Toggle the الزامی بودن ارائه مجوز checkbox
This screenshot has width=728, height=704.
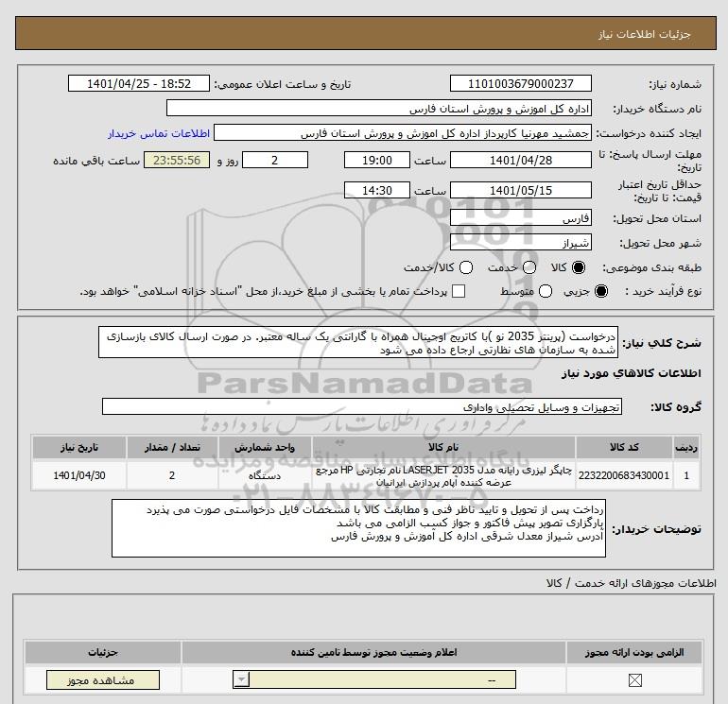[634, 680]
